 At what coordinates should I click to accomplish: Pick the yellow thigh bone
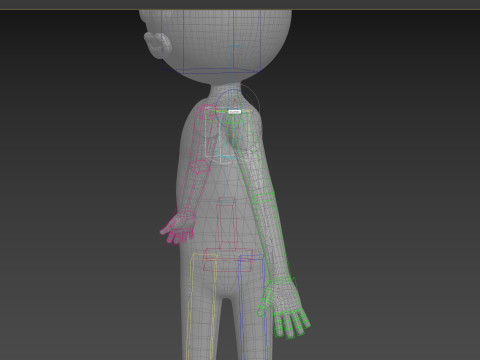[x=203, y=307]
